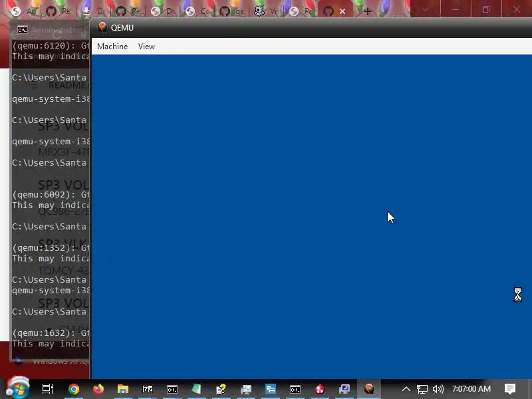532x399 pixels.
Task: Show hidden system tray icons
Action: point(406,389)
